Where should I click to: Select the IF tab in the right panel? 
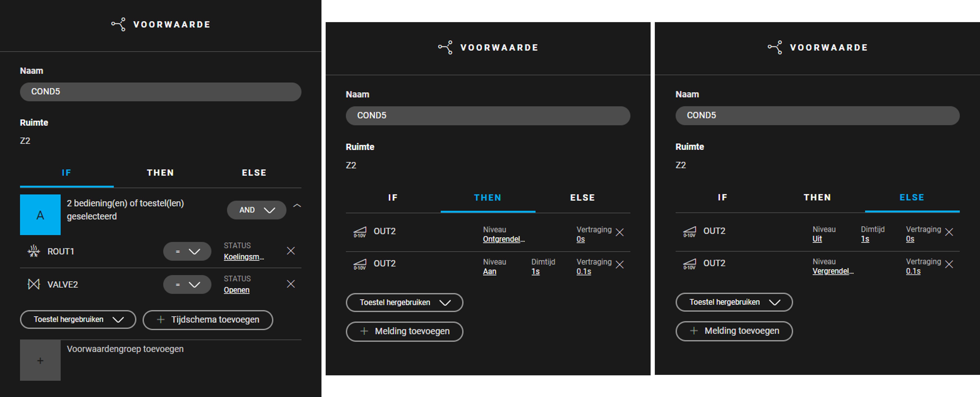tap(723, 197)
